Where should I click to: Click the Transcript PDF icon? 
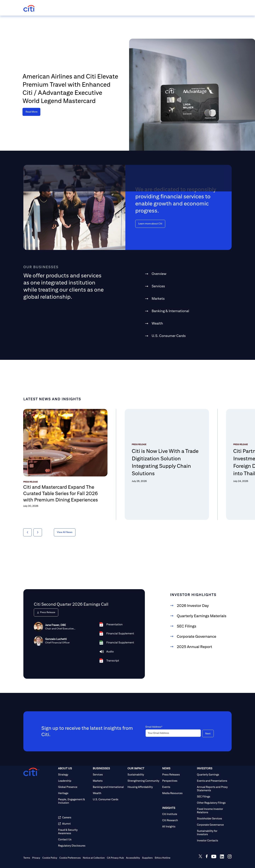[x=101, y=660]
